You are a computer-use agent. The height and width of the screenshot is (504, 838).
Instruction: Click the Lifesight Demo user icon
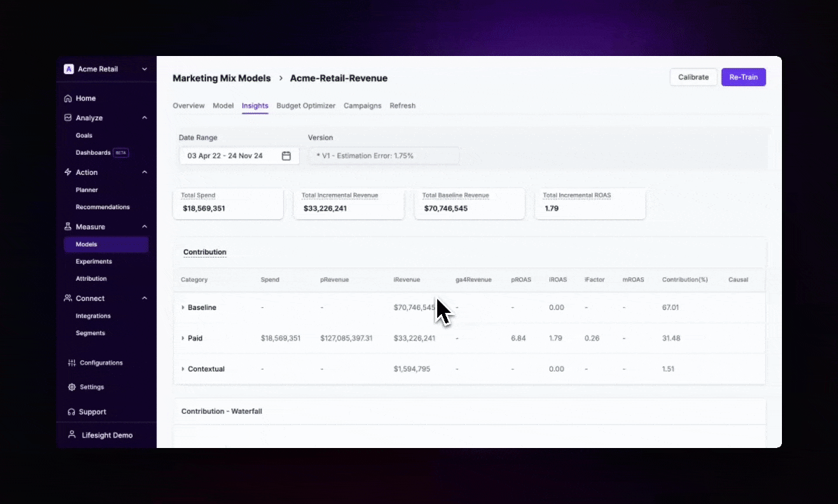click(x=71, y=435)
